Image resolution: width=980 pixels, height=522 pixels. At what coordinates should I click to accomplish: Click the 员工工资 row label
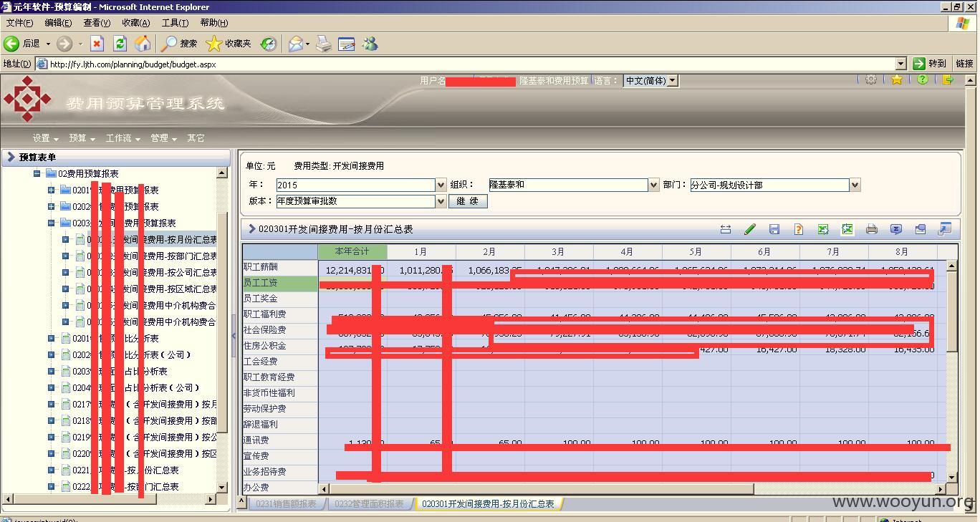tap(280, 283)
